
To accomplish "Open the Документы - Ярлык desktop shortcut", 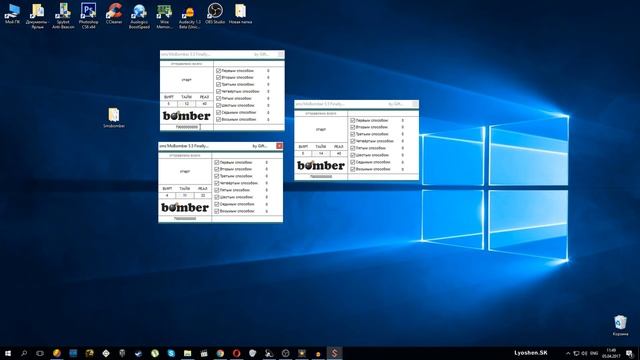I will (38, 16).
